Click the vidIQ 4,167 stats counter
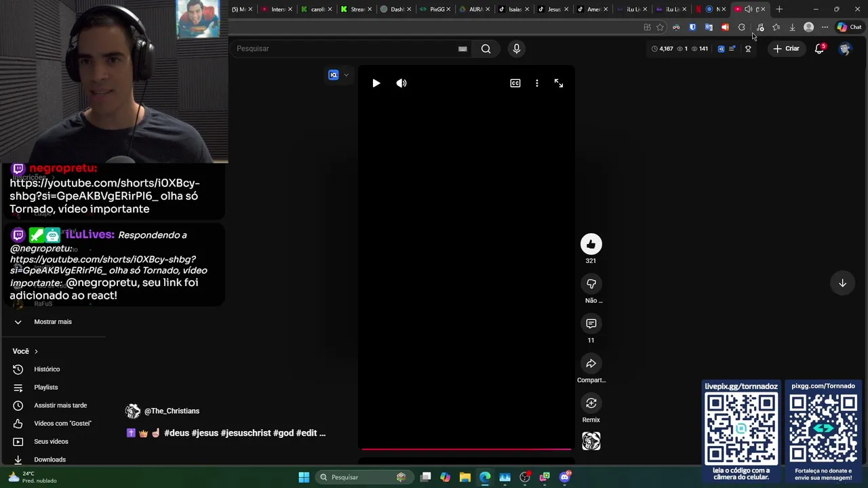The image size is (868, 488). (663, 49)
